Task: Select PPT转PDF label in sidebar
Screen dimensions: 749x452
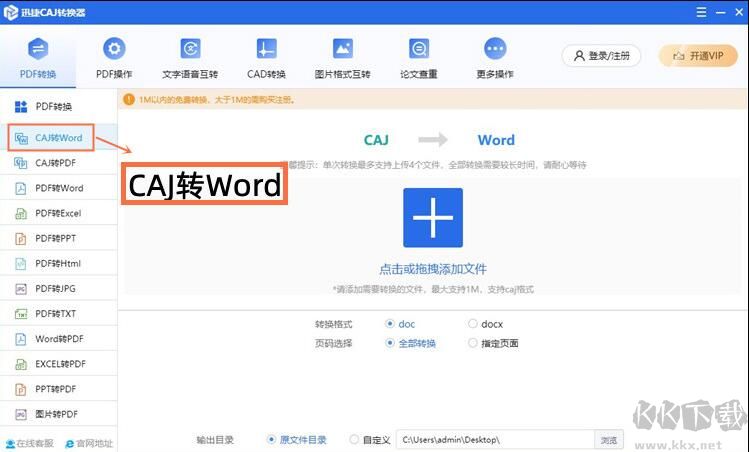Action: (x=55, y=389)
